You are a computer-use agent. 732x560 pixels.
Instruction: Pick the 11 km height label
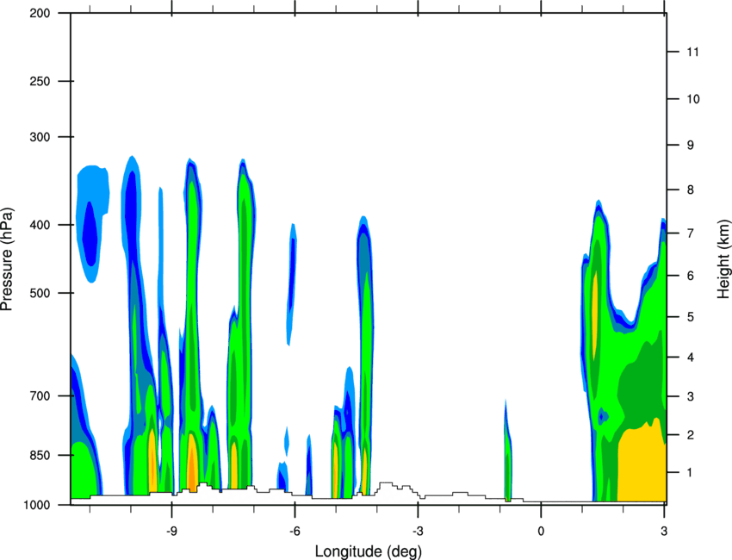(692, 52)
